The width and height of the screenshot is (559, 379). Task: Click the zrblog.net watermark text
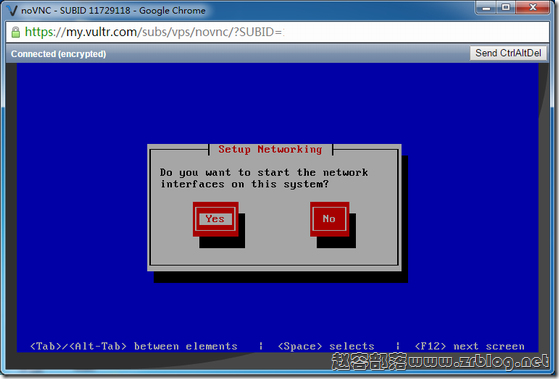click(x=440, y=362)
